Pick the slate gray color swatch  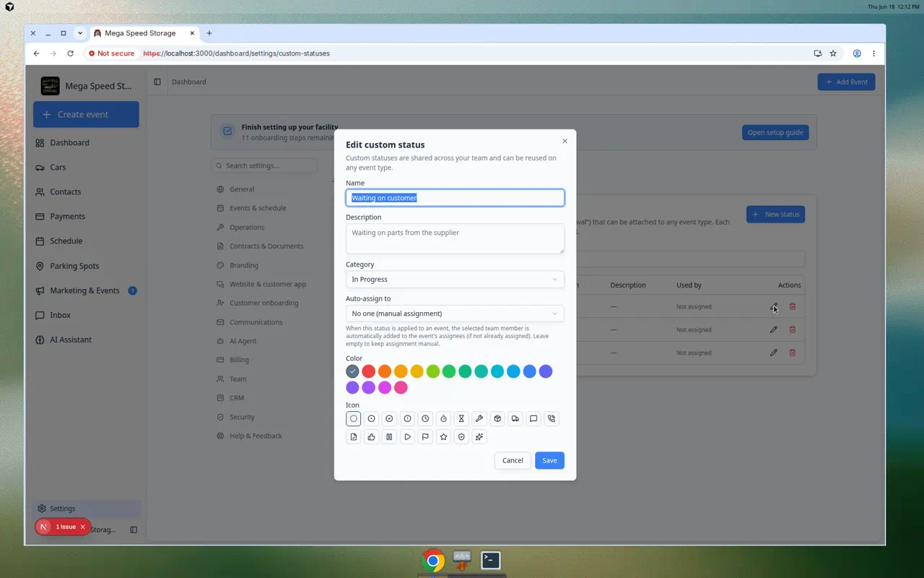click(x=352, y=371)
